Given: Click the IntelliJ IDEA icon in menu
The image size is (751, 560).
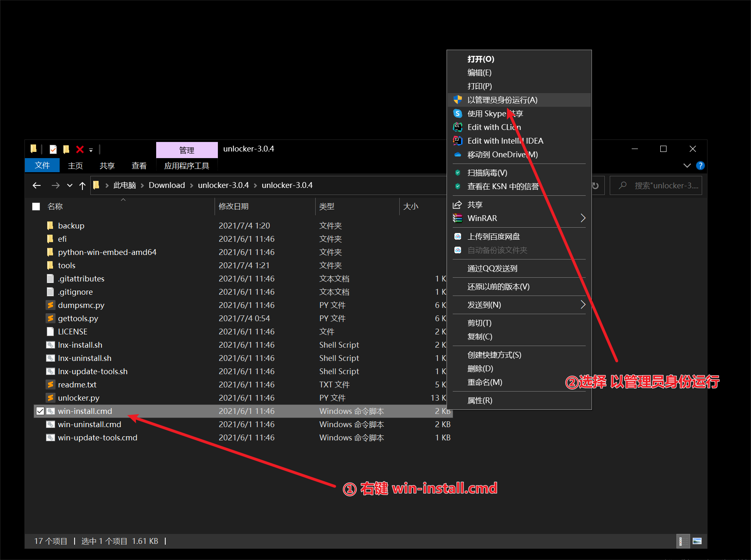Looking at the screenshot, I should pyautogui.click(x=458, y=141).
